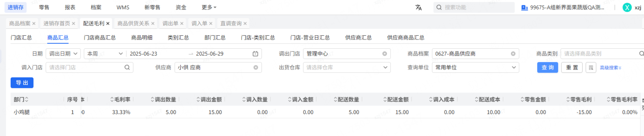Click the 查询 button

(547, 67)
